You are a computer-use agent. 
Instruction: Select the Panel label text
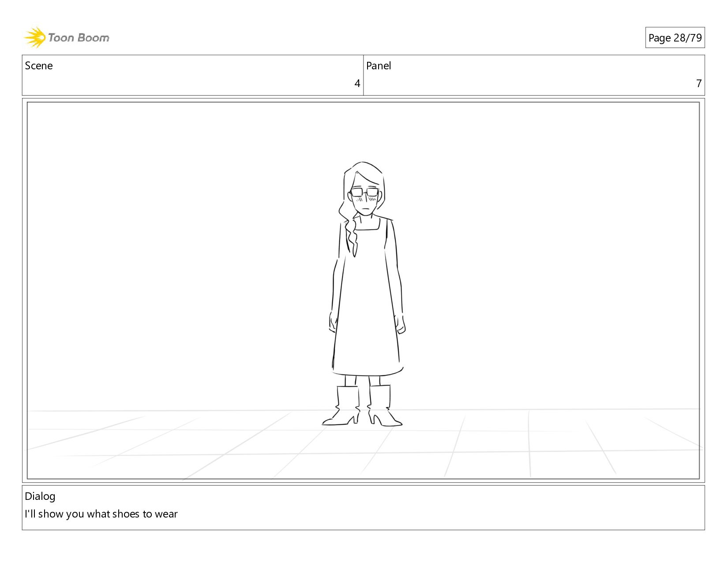pos(379,66)
